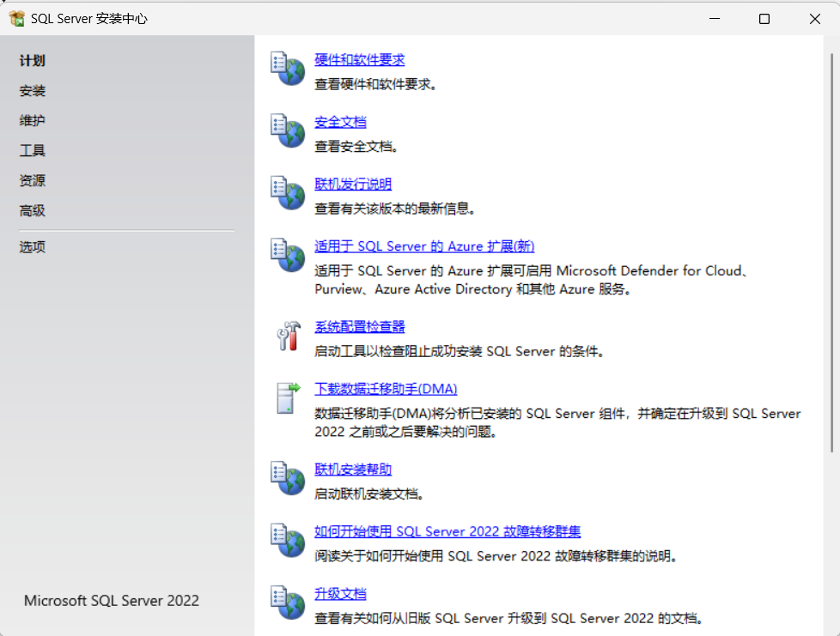Click the 系统配置检查器 tools icon

[289, 336]
